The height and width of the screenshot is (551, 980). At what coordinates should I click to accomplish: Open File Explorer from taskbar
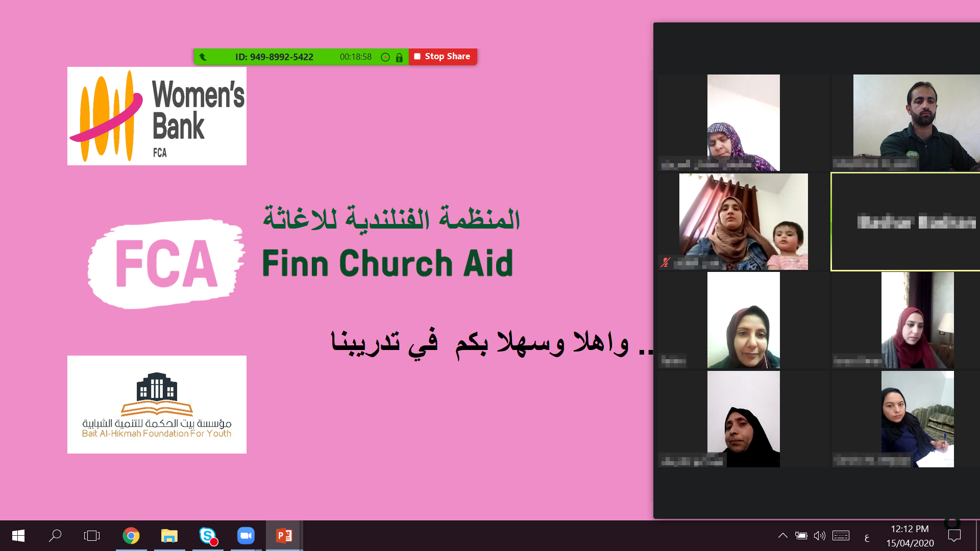169,536
